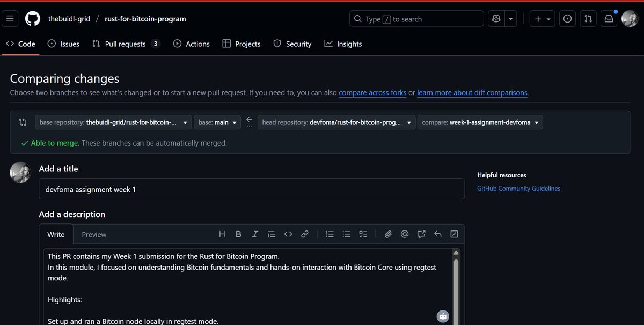This screenshot has height=325, width=644.
Task: Open base repository dropdown
Action: [113, 122]
